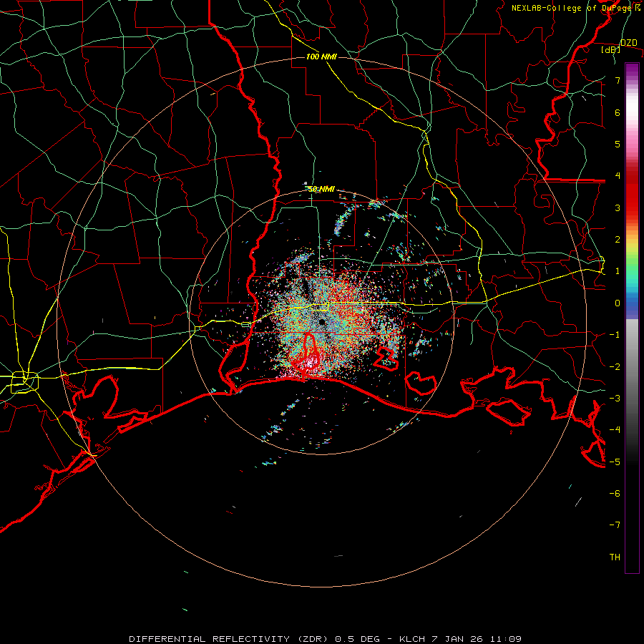Click the 5 value on the color scale
Screen dimensions: 644x644
coord(618,144)
